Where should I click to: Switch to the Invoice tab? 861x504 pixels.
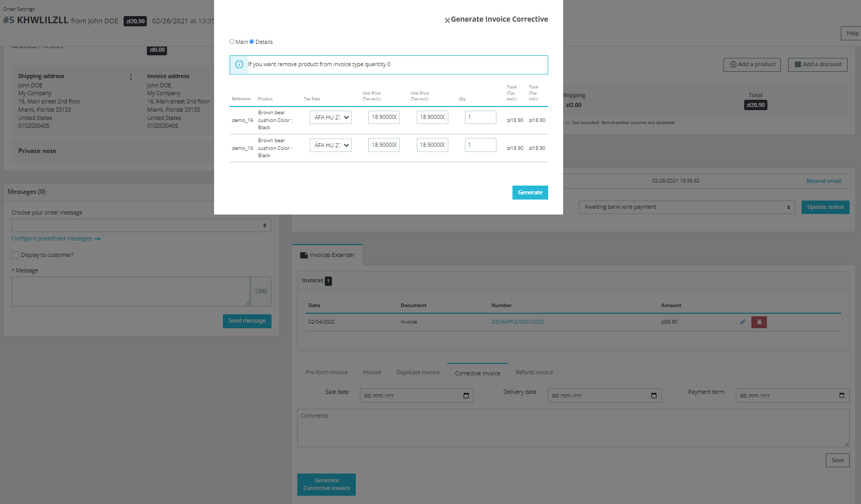click(x=372, y=373)
